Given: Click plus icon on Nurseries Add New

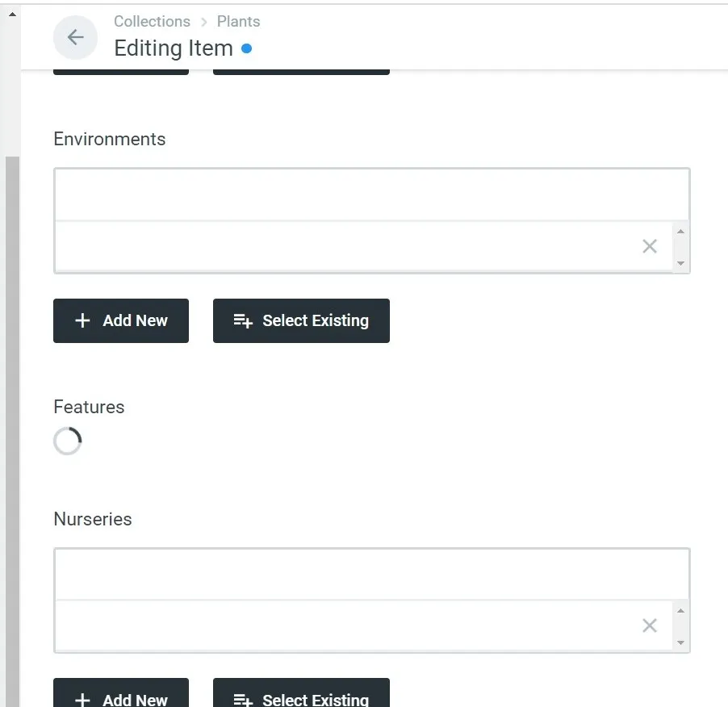Looking at the screenshot, I should [x=82, y=699].
